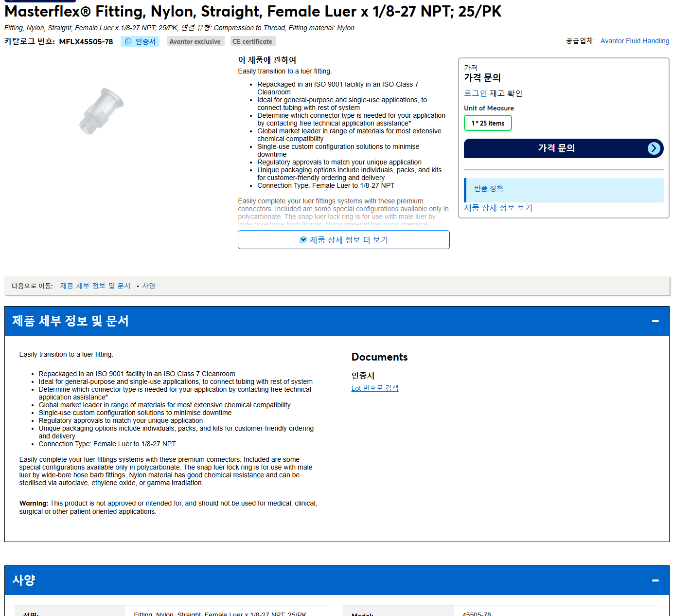Click the 이 제품에 관하여 heading
The height and width of the screenshot is (616, 673).
tap(267, 60)
